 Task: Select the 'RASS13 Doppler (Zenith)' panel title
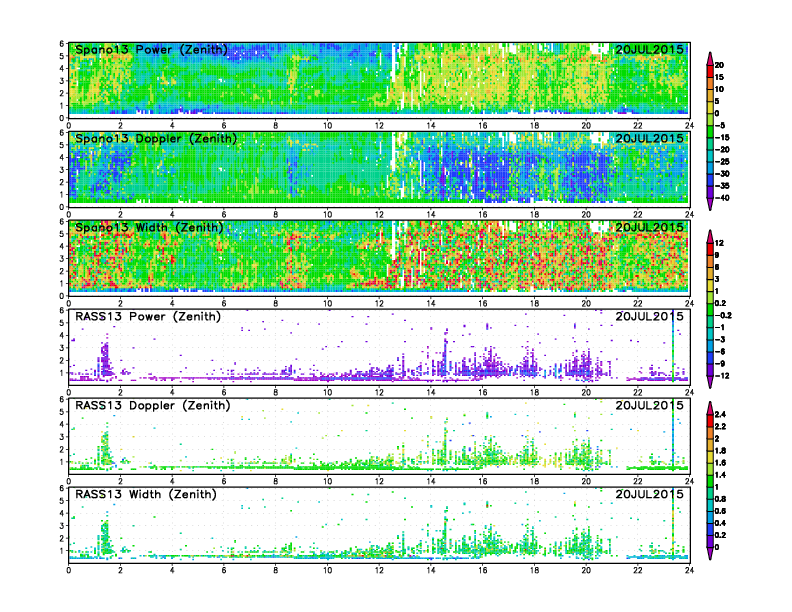point(151,405)
